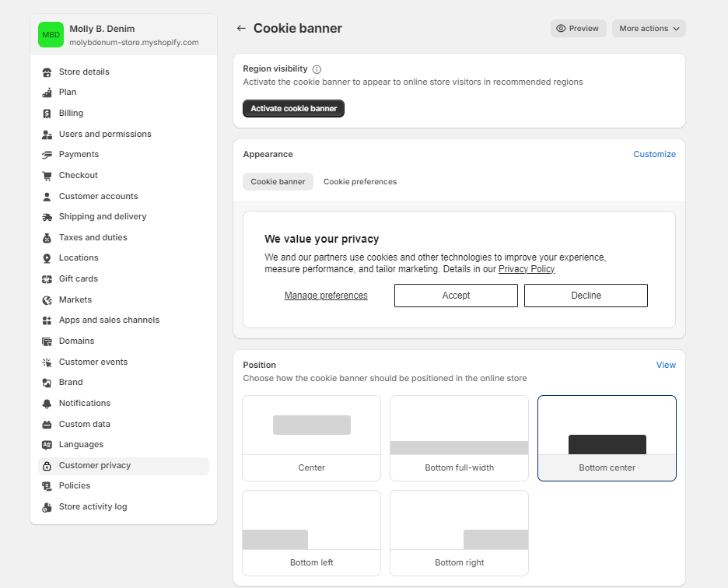Open the Gift cards settings
728x588 pixels.
124,279
